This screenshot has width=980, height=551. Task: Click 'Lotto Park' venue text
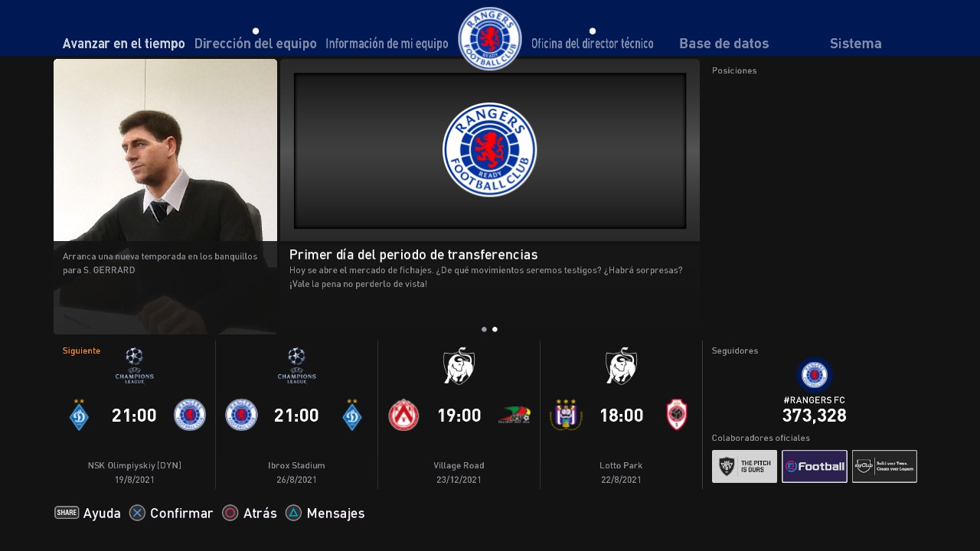click(621, 465)
